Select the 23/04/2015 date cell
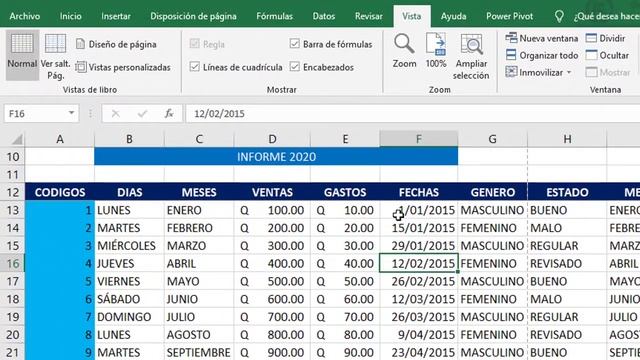Viewport: 640px width, 360px height. tap(419, 353)
